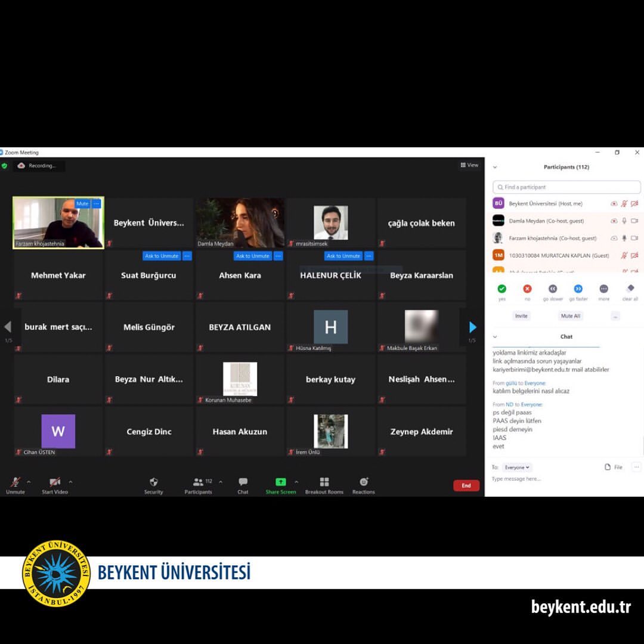Toggle Beykent Üniversitesi host microphone icon

coord(624,203)
